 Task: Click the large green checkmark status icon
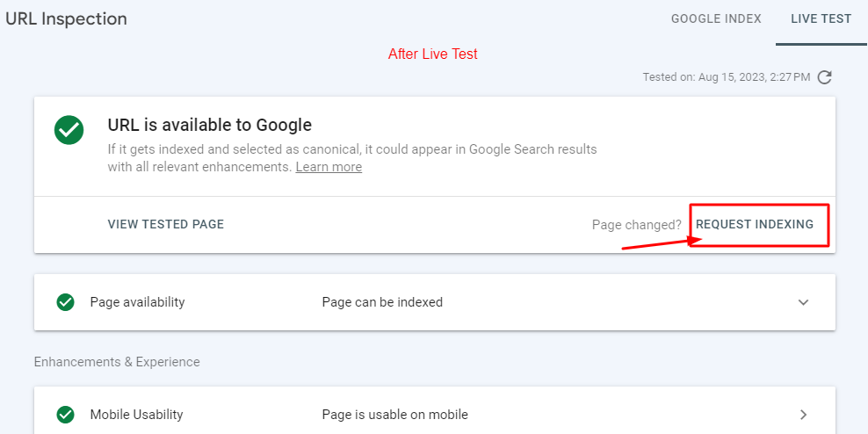point(69,130)
